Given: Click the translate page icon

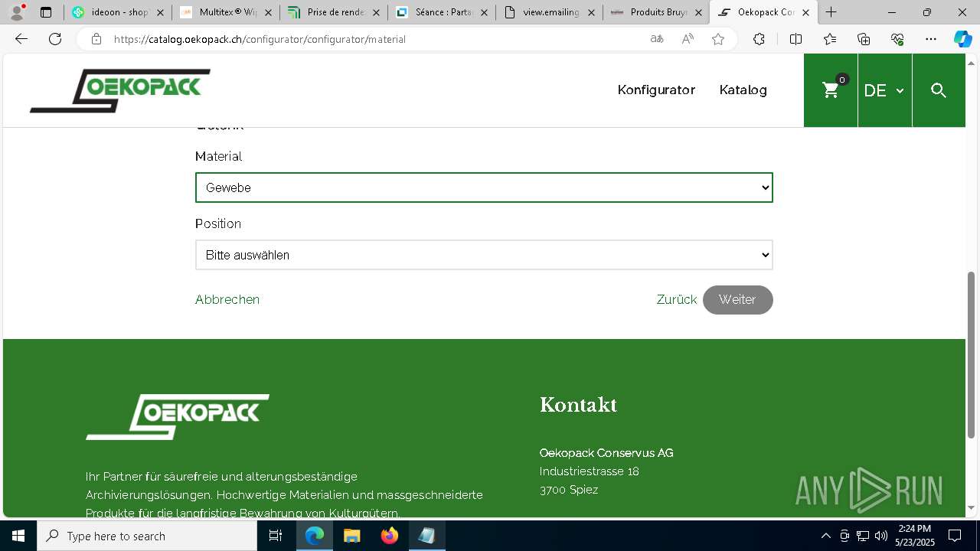Looking at the screenshot, I should tap(657, 39).
